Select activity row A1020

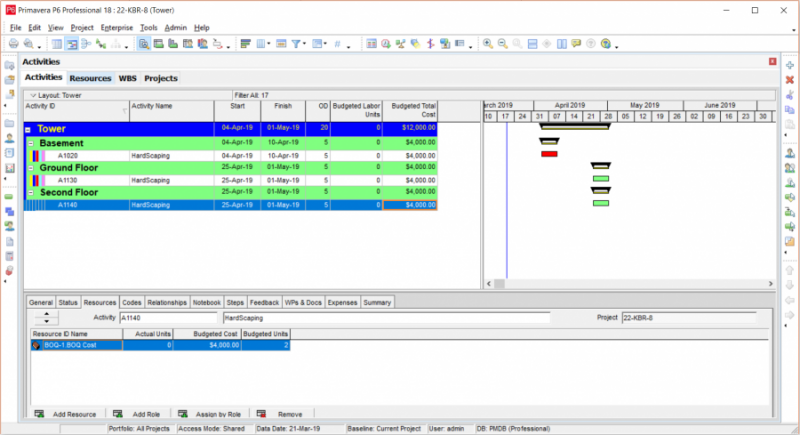[x=231, y=156]
